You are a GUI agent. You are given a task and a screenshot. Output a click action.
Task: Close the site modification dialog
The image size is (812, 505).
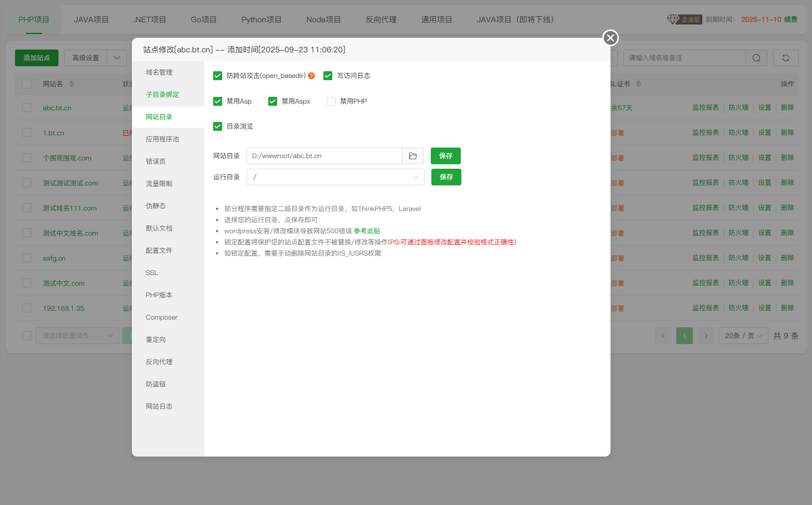610,38
